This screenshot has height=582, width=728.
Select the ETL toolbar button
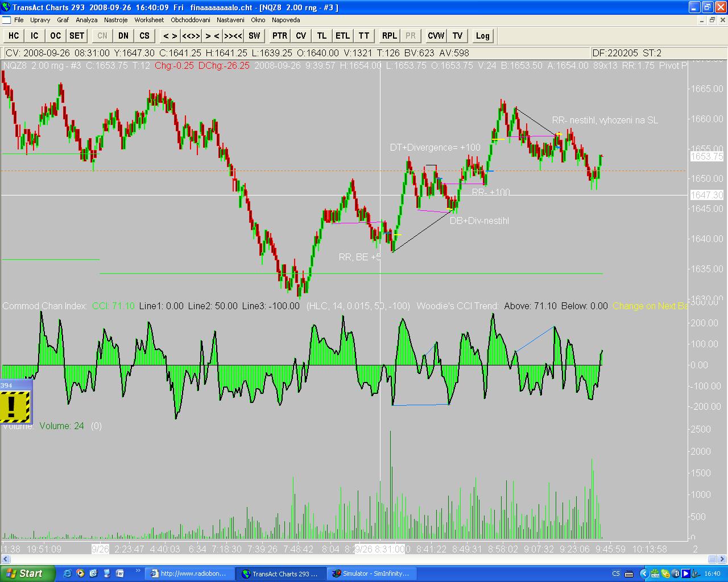pyautogui.click(x=342, y=36)
